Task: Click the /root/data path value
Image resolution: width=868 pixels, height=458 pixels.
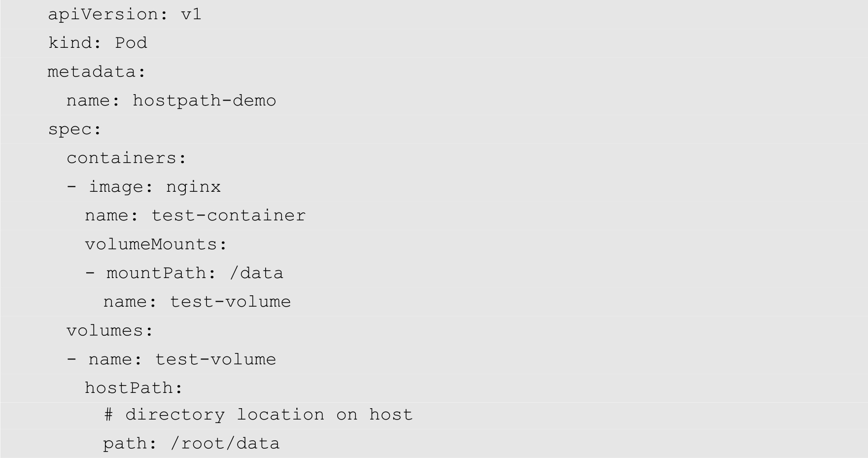Action: 225,444
